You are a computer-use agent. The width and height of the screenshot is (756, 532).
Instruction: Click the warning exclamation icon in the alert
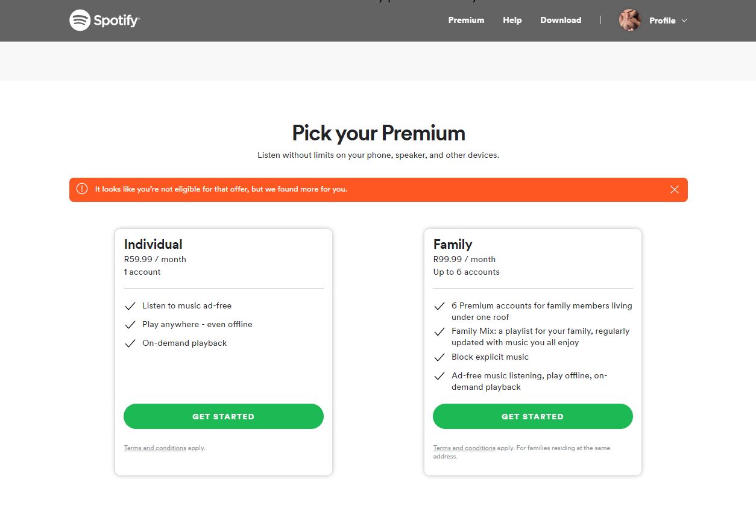pos(82,189)
